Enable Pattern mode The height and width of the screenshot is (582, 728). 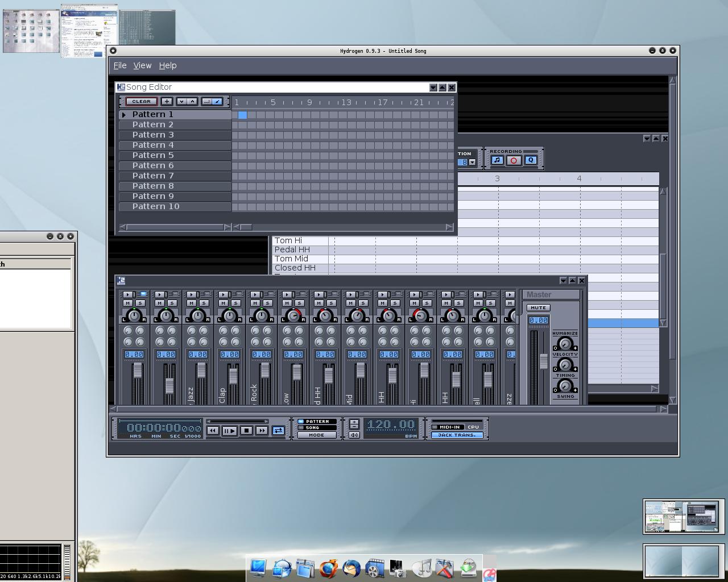coord(316,421)
